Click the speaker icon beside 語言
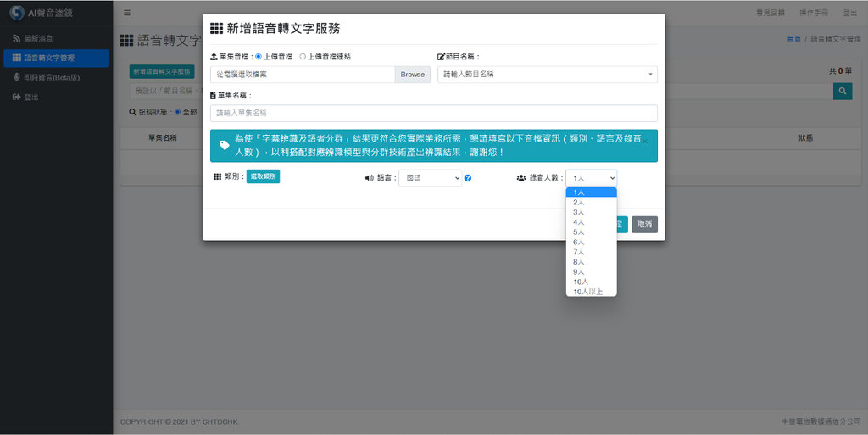 point(370,178)
